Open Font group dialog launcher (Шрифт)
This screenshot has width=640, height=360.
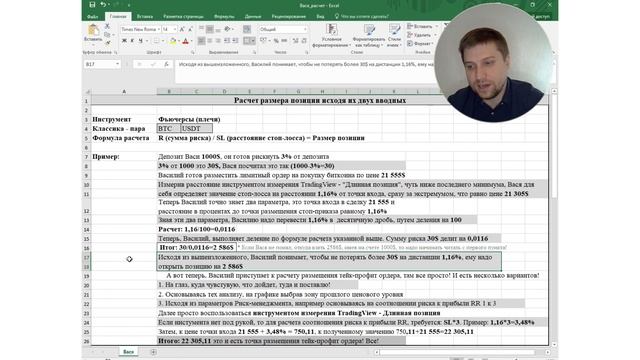coord(192,53)
